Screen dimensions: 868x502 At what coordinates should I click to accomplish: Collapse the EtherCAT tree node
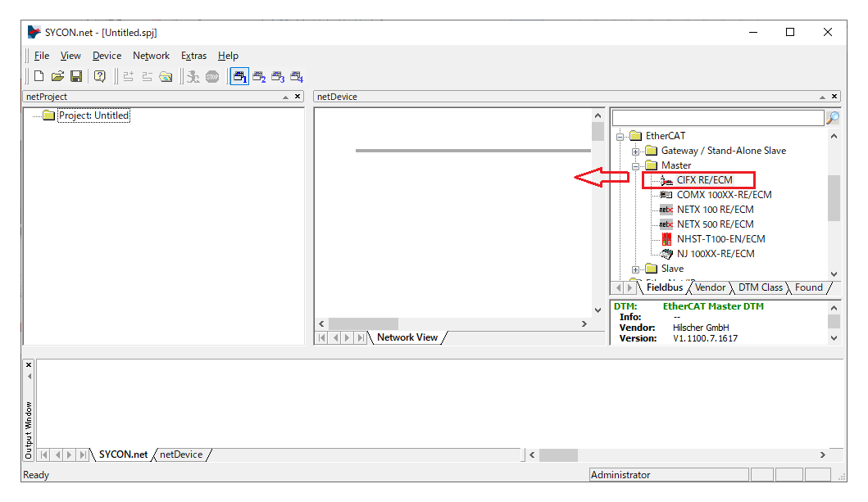[620, 136]
